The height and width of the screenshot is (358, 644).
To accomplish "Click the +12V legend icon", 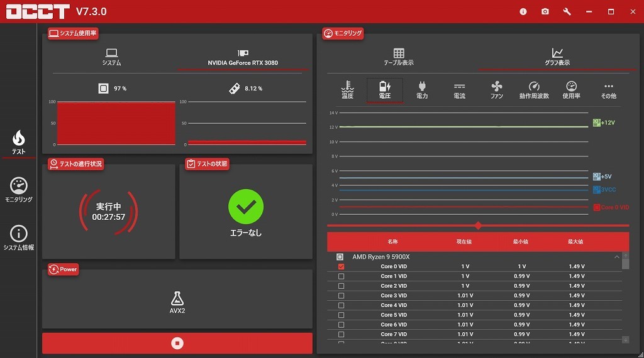I will point(596,122).
